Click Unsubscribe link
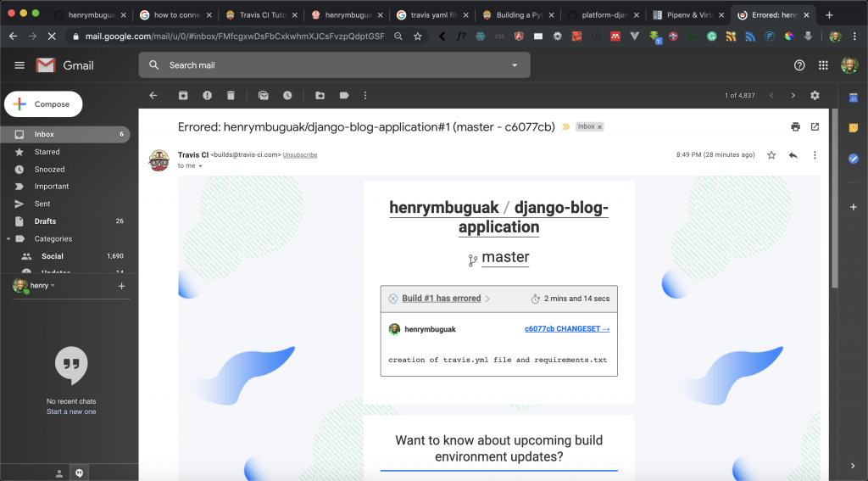 click(x=300, y=155)
